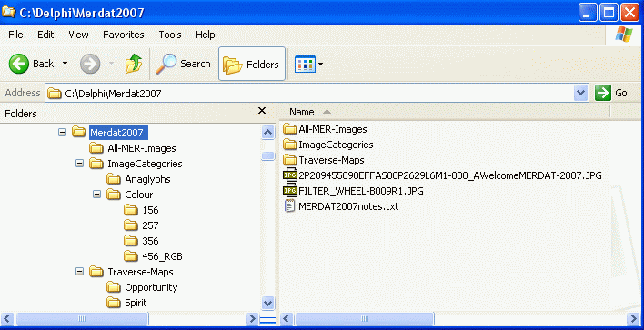Viewport: 644px width, 330px height.
Task: Click All-MER-Images folder icon in file list
Action: [290, 129]
